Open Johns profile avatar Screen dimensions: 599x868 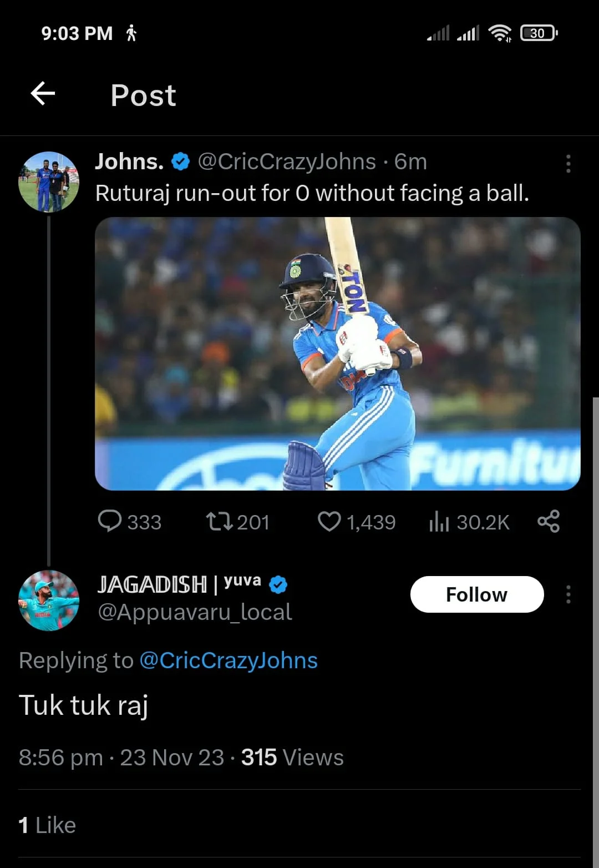[x=49, y=182]
